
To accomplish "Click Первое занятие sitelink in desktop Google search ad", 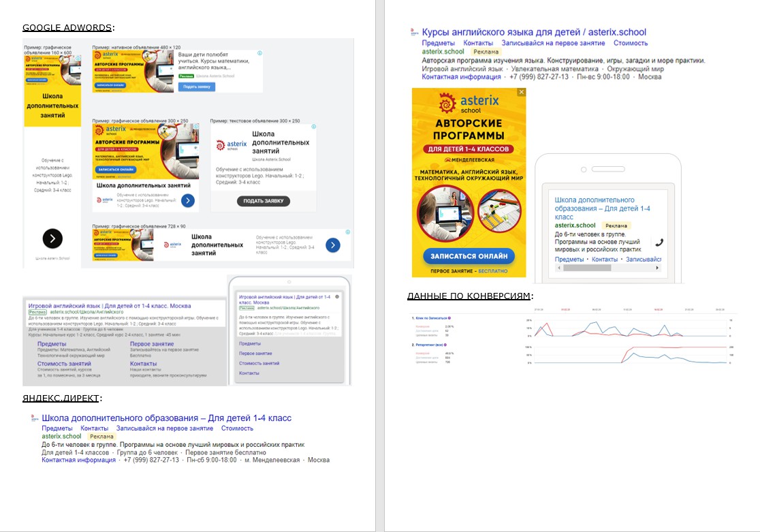I will (152, 343).
